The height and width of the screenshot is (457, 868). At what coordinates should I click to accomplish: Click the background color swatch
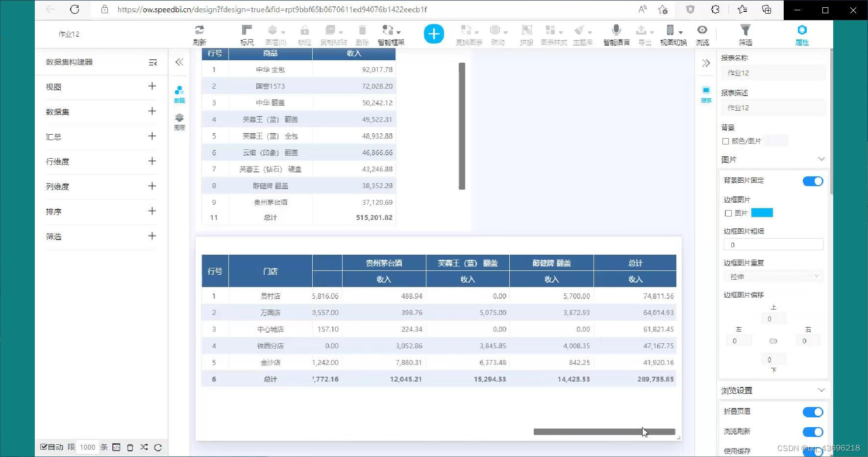[x=775, y=141]
